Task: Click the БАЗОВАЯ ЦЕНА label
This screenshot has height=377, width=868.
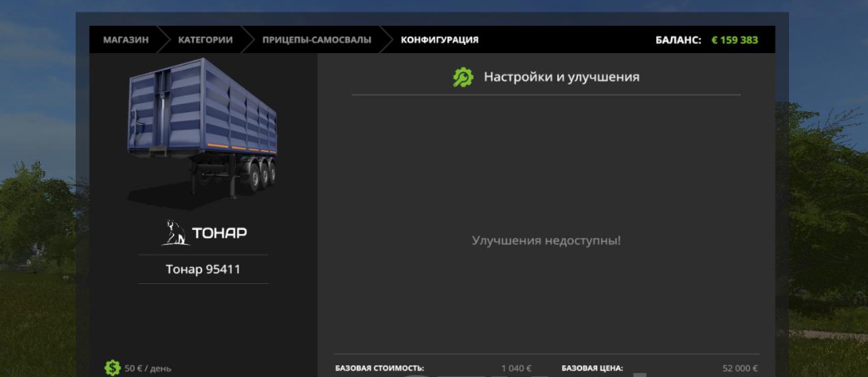Action: click(592, 368)
